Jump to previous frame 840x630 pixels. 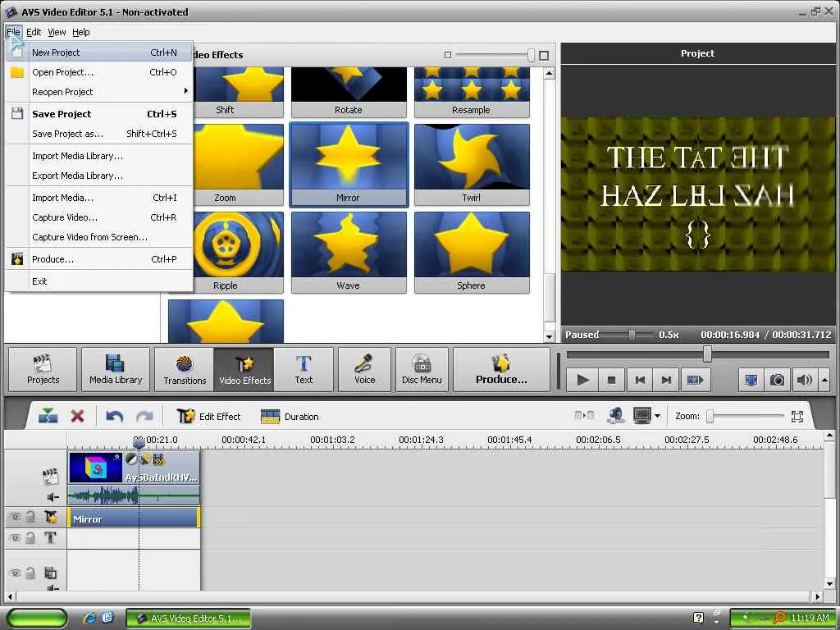640,380
